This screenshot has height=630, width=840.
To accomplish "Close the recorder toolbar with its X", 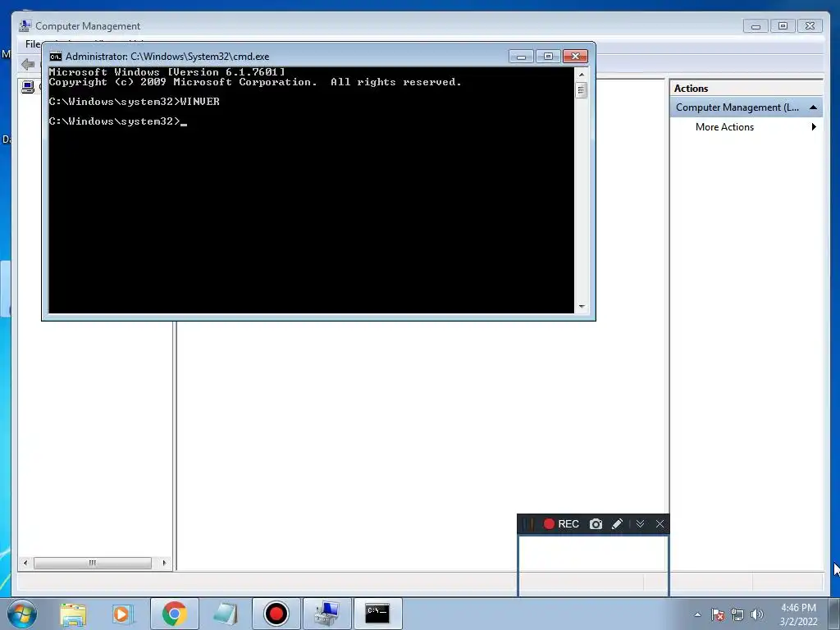I will pos(660,524).
